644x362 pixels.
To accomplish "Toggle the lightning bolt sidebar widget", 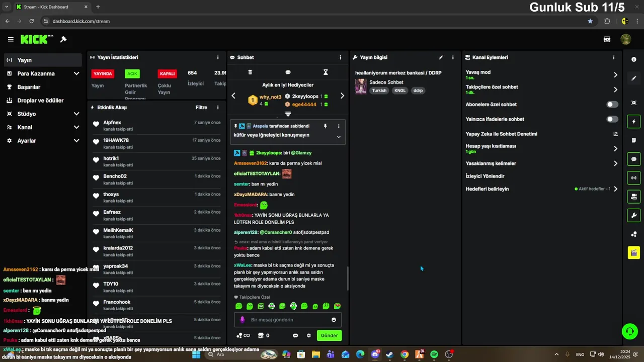I will pyautogui.click(x=633, y=122).
